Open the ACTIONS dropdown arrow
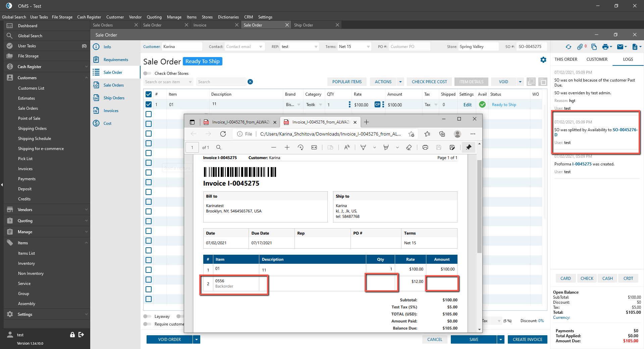 400,82
